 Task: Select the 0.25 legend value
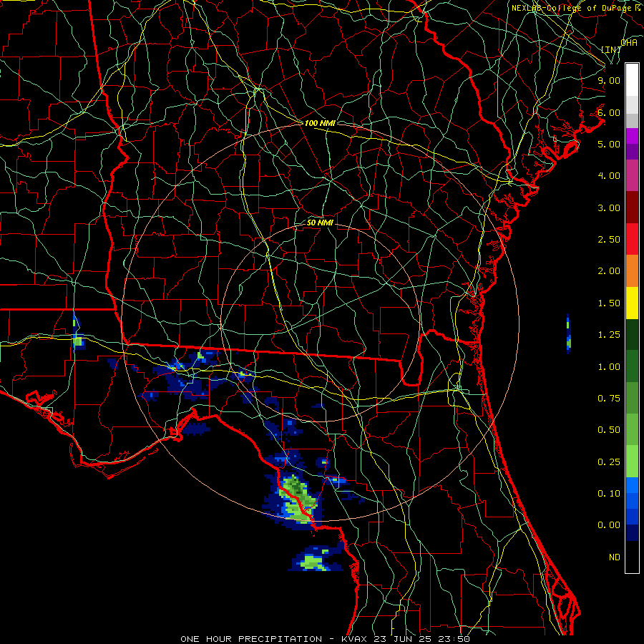click(x=609, y=462)
